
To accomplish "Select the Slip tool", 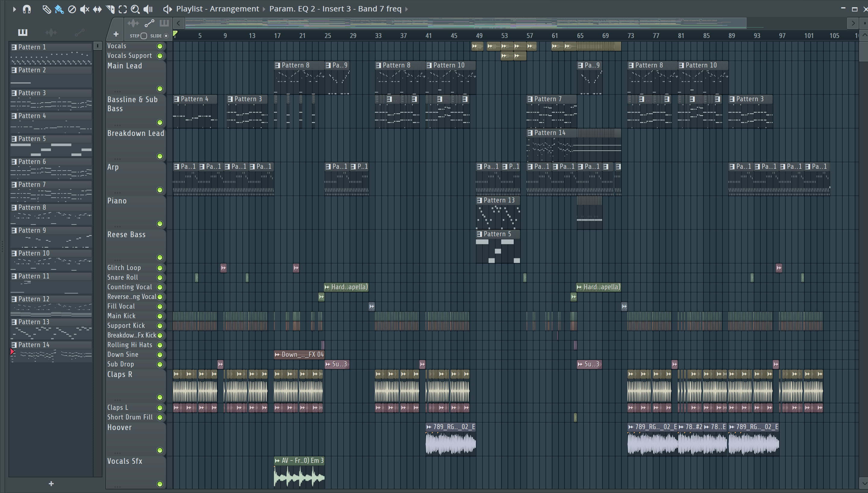I will point(97,9).
